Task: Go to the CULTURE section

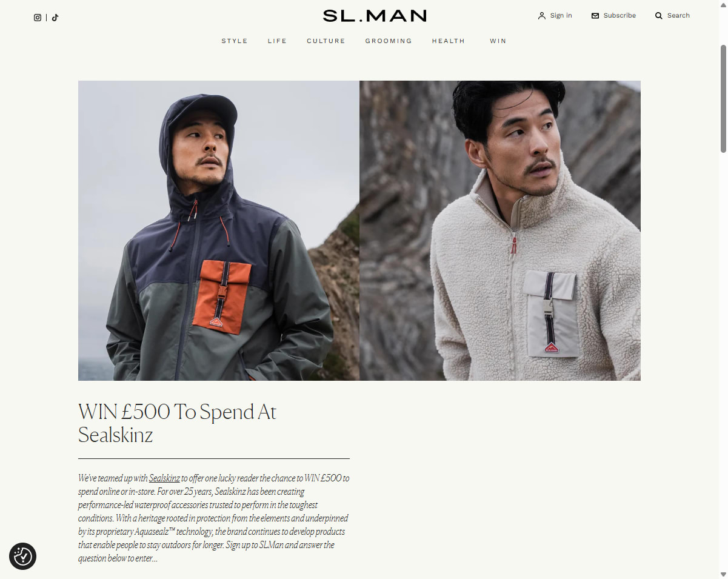Action: pyautogui.click(x=326, y=41)
